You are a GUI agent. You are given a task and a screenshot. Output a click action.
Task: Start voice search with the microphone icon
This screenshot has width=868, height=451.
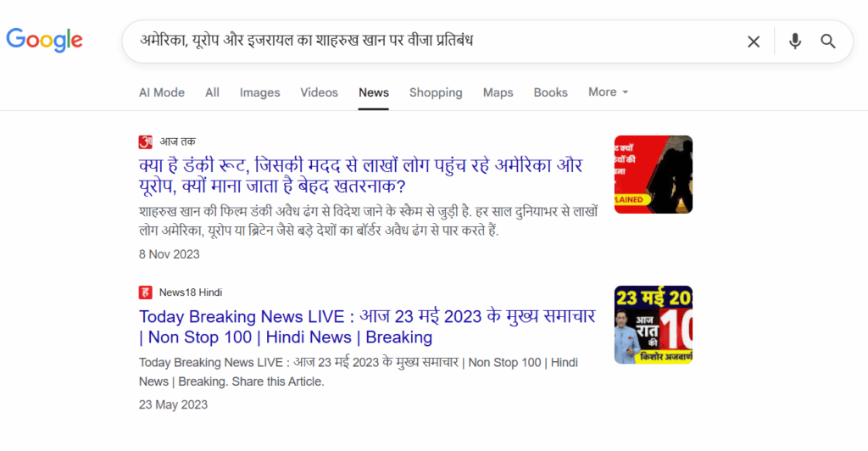794,42
